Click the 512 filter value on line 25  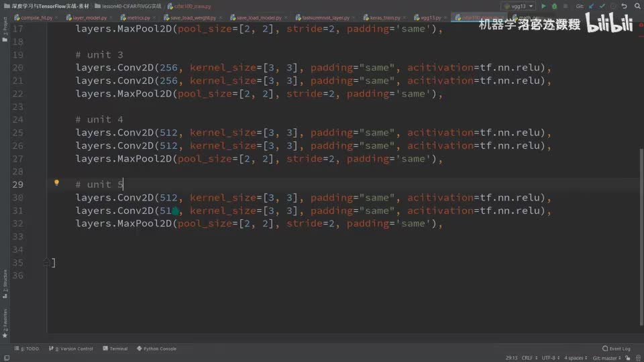pyautogui.click(x=168, y=133)
